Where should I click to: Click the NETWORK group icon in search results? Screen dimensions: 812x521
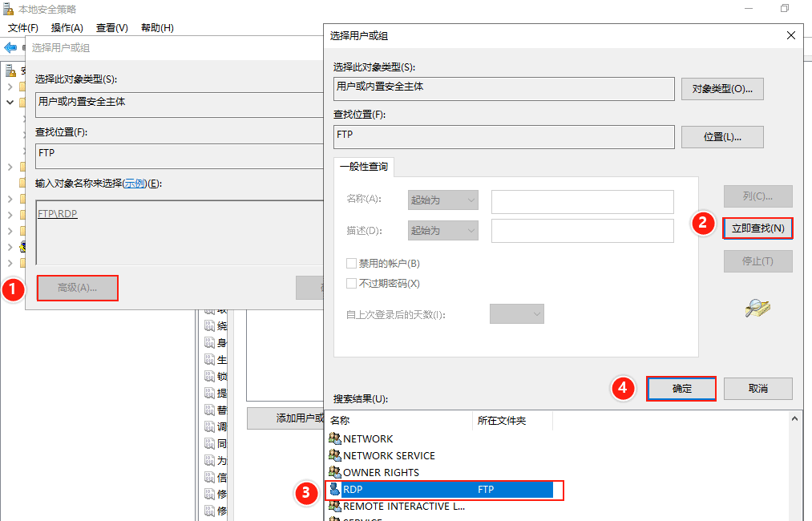click(x=334, y=438)
